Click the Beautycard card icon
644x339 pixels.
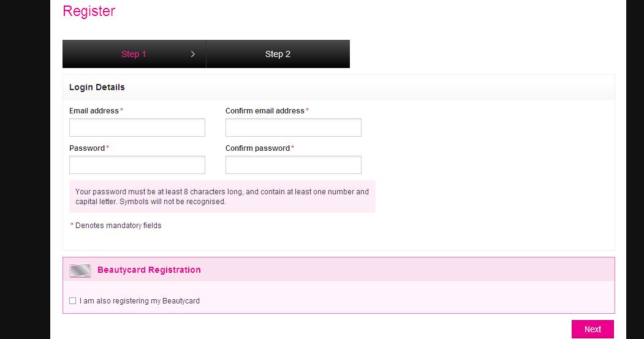point(80,270)
